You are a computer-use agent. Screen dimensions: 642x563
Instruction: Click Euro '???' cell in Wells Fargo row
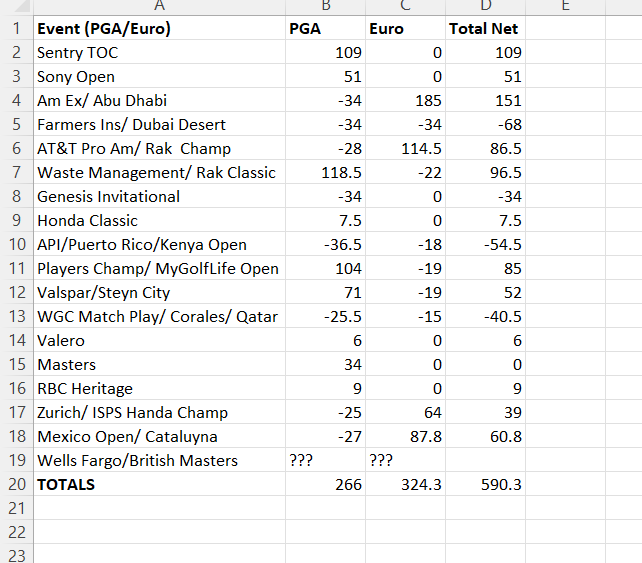[405, 460]
